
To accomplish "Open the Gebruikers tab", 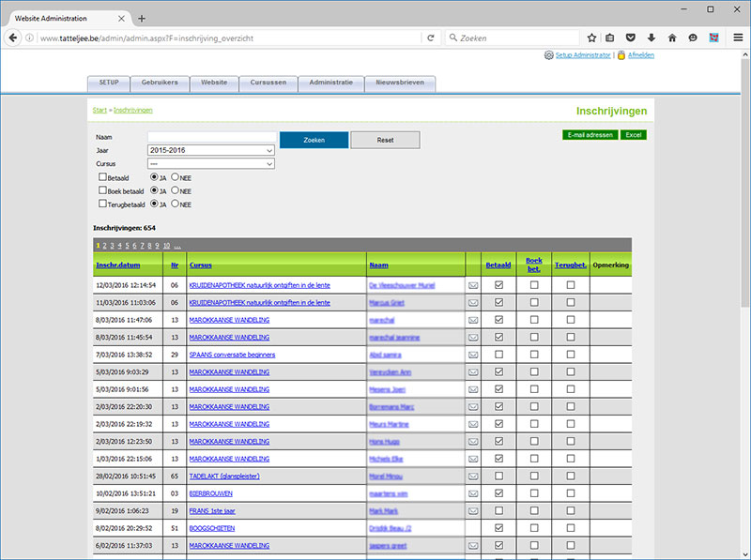I will click(160, 83).
